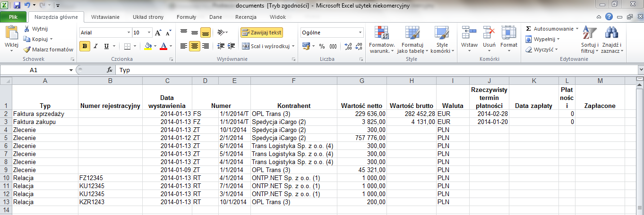This screenshot has width=644, height=215.
Task: Expand Wypełnij fill dropdown
Action: point(558,39)
